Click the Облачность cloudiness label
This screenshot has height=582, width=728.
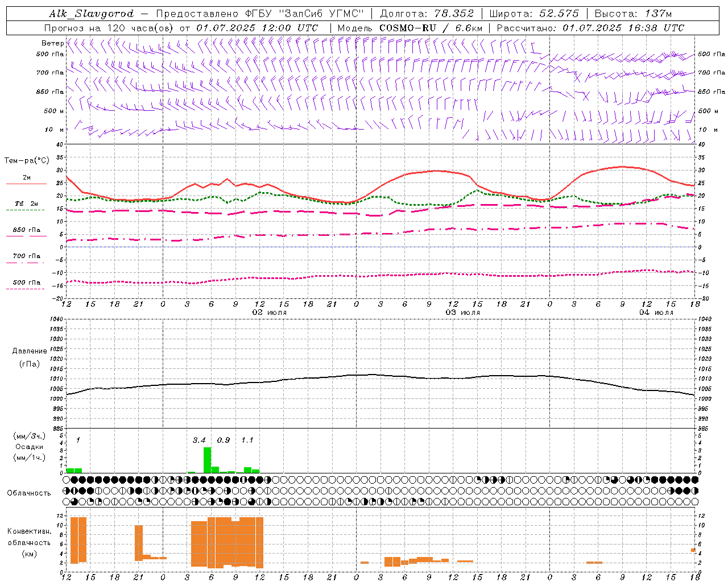[x=29, y=493]
